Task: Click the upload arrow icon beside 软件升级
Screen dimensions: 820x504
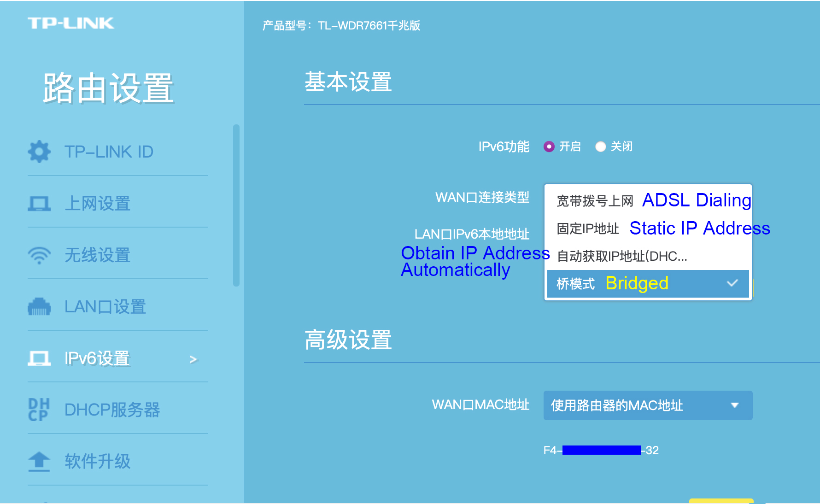Action: 39,461
